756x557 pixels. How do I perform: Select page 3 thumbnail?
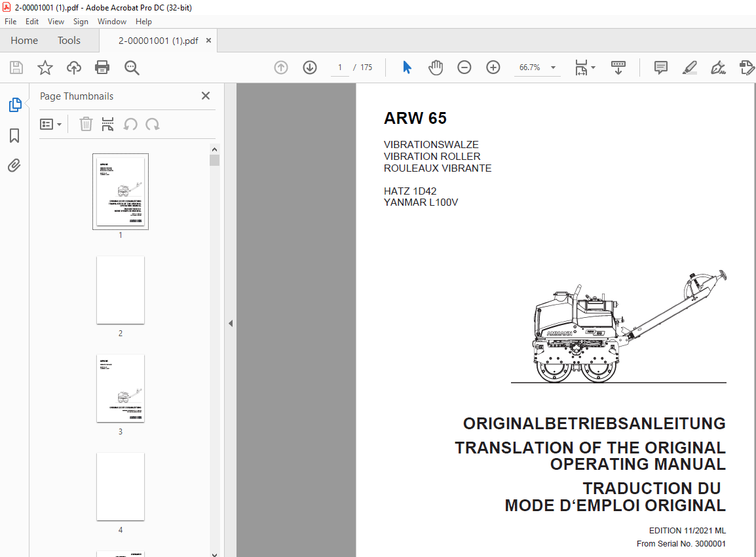[121, 388]
